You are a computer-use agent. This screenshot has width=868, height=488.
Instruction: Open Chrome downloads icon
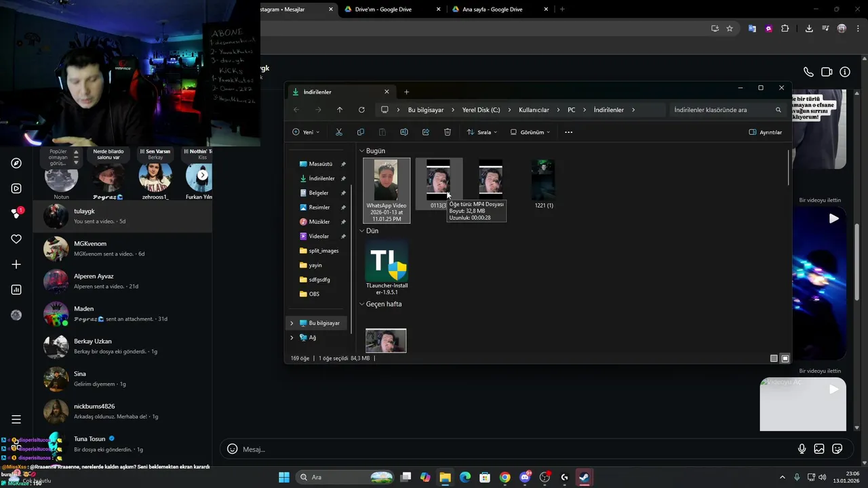(809, 28)
